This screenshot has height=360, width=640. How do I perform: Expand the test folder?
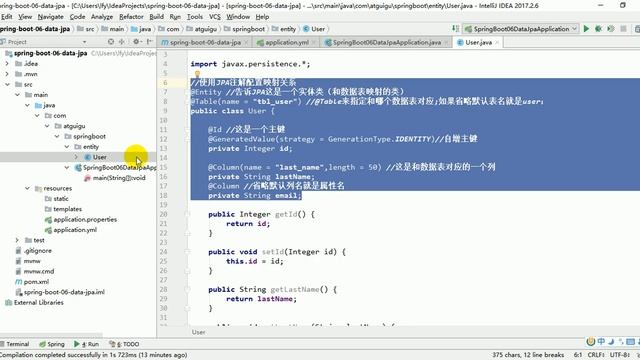(x=17, y=240)
